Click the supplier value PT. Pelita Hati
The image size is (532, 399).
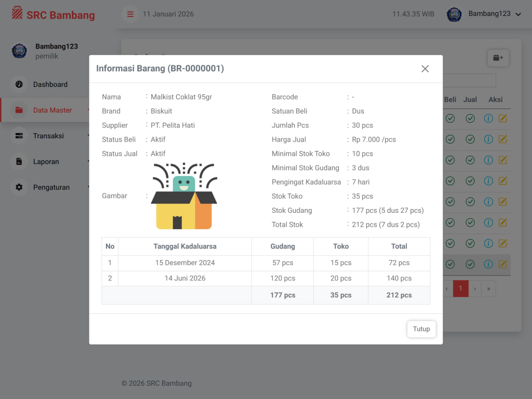[x=173, y=126]
